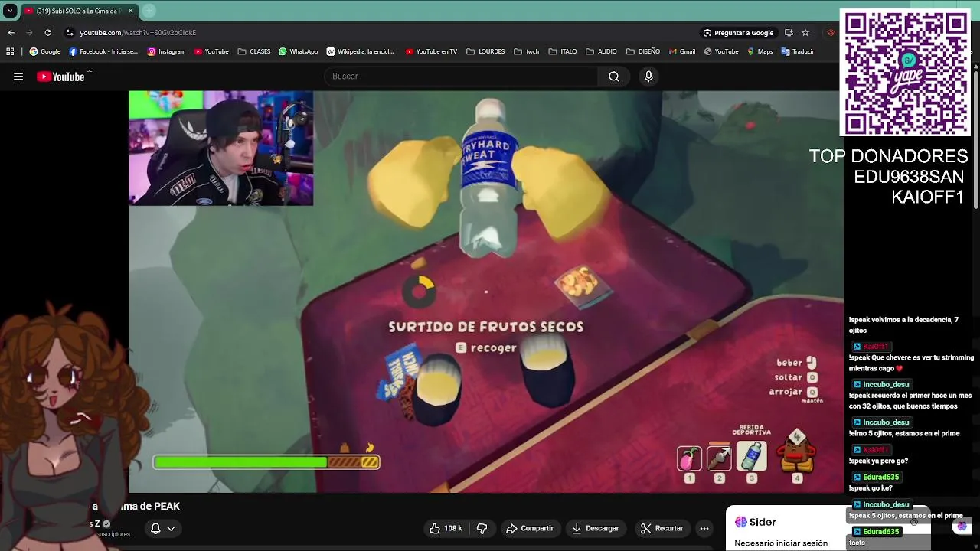Click the site information icon in address bar
Viewport: 980px width, 551px height.
[x=70, y=33]
